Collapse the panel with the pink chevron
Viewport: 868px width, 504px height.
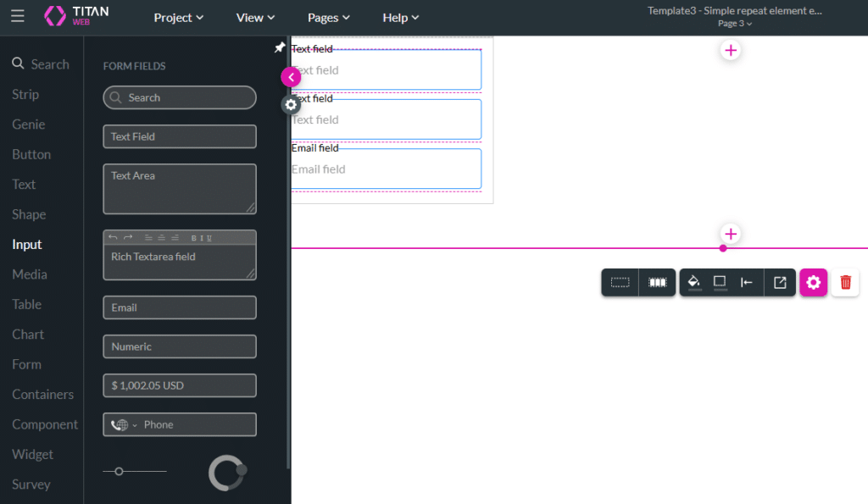[x=291, y=76]
